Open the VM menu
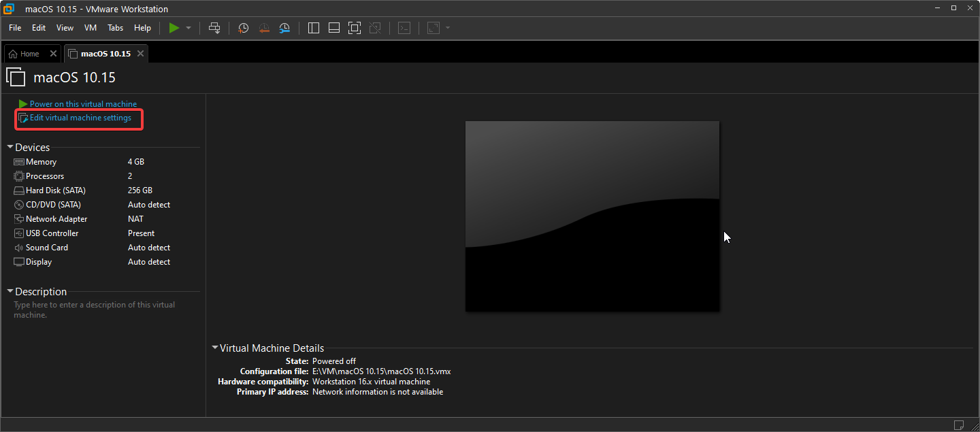Viewport: 980px width, 432px height. [x=91, y=28]
